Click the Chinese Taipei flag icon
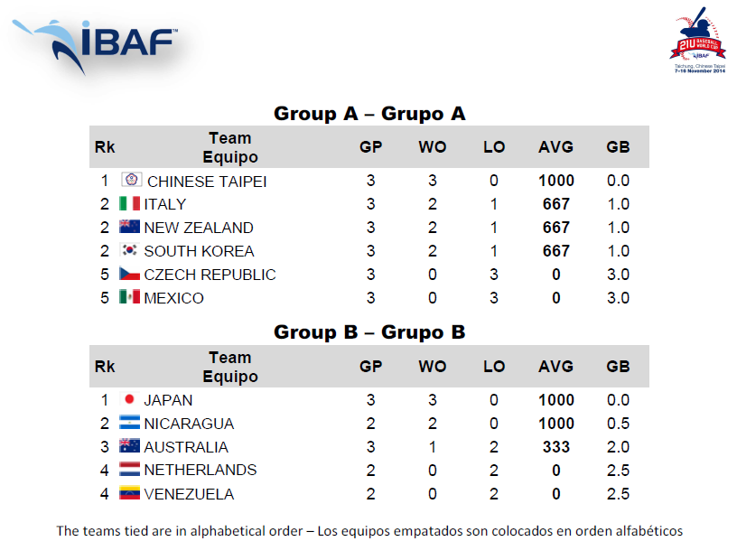The height and width of the screenshot is (560, 737). click(x=132, y=180)
